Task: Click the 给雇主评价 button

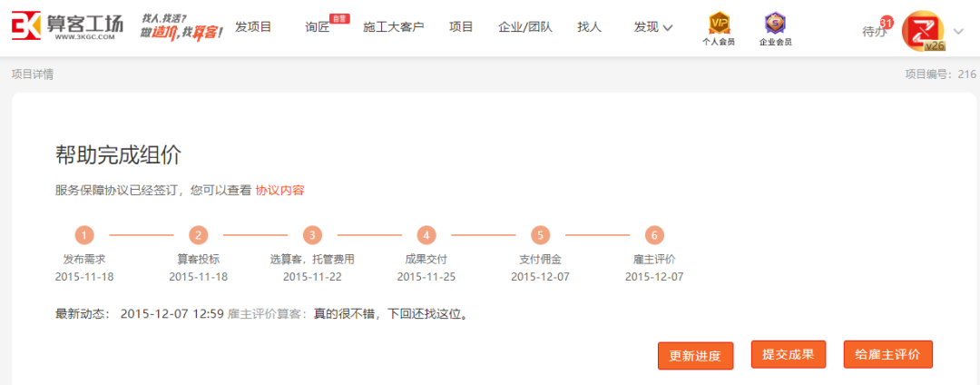Action: point(887,354)
